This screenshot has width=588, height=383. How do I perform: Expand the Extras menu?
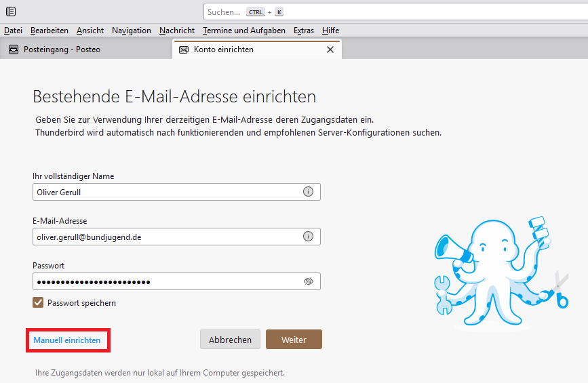(x=304, y=31)
